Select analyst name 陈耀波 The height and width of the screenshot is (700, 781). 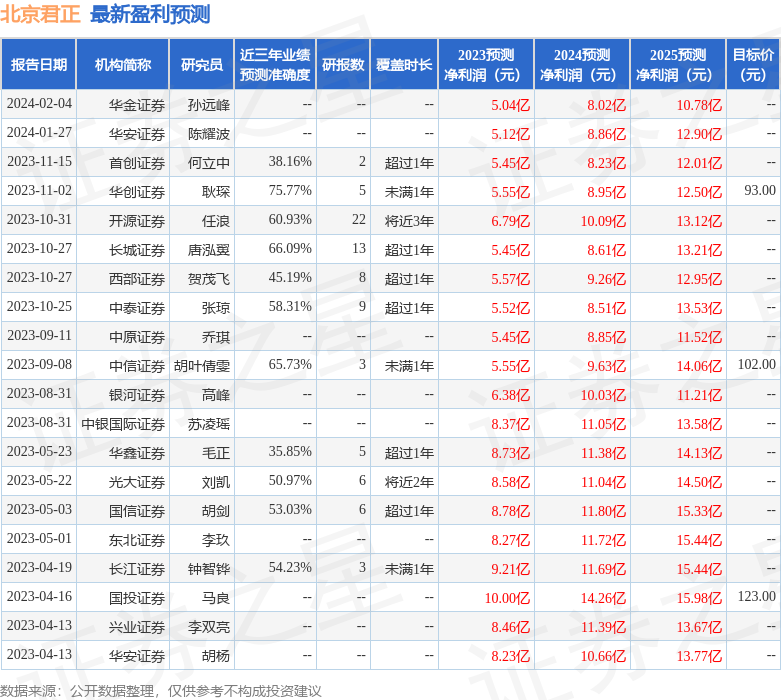click(x=209, y=134)
